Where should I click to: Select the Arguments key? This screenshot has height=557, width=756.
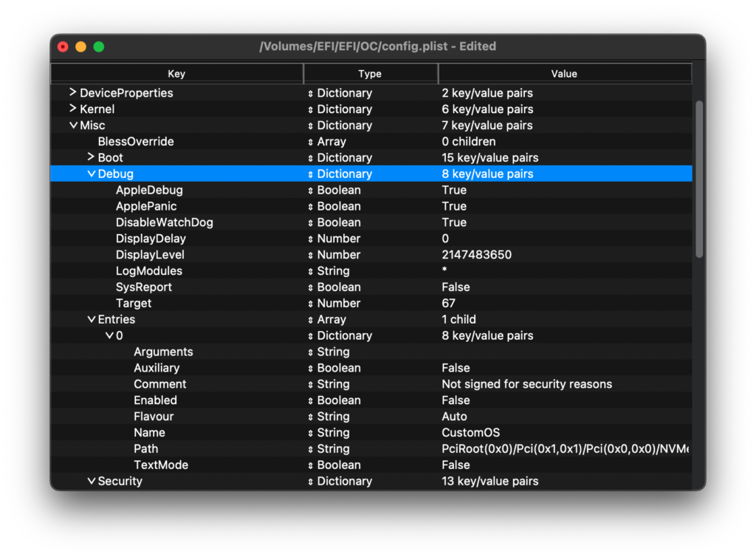(x=163, y=352)
